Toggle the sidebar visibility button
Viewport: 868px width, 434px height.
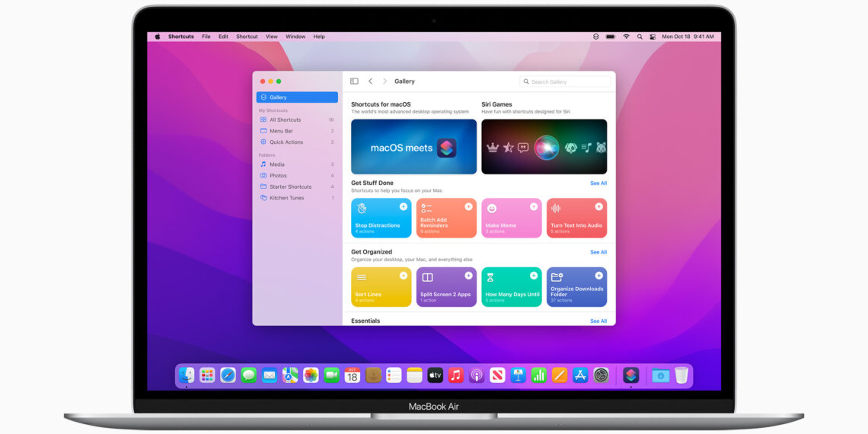(354, 81)
